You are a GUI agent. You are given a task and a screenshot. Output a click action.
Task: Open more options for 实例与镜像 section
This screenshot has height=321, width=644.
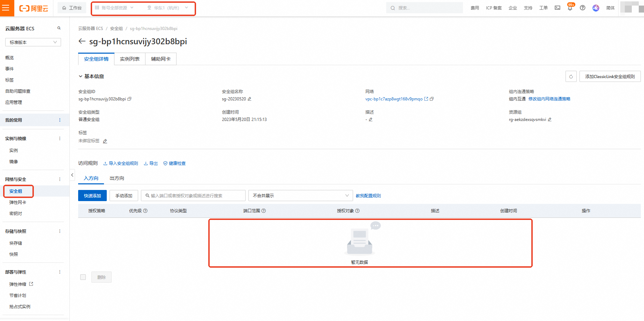pos(60,139)
